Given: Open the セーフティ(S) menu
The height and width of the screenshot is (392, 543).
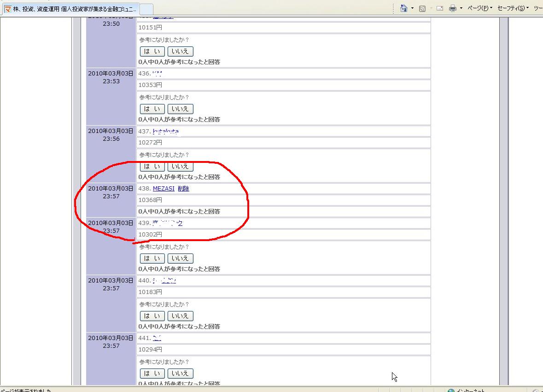Looking at the screenshot, I should [513, 8].
